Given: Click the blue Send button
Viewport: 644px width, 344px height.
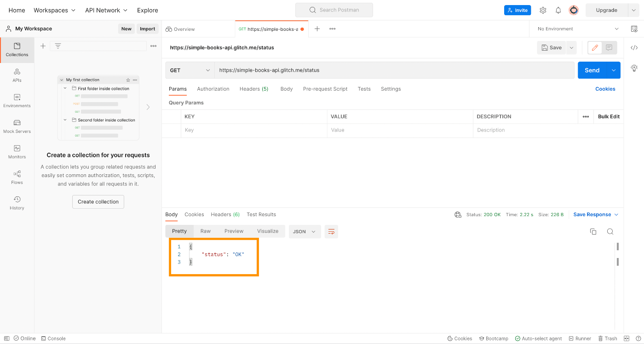Looking at the screenshot, I should click(x=592, y=70).
